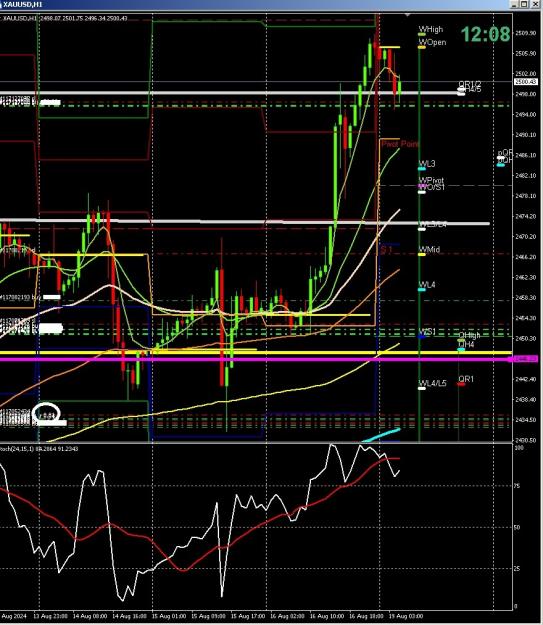Click the WL4/L5 white level marker
This screenshot has height=625, width=543.
[x=422, y=388]
